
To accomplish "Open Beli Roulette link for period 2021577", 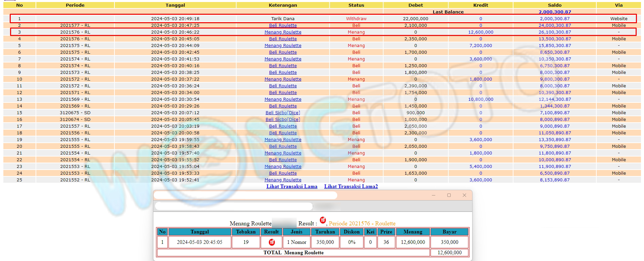I will coord(283,26).
